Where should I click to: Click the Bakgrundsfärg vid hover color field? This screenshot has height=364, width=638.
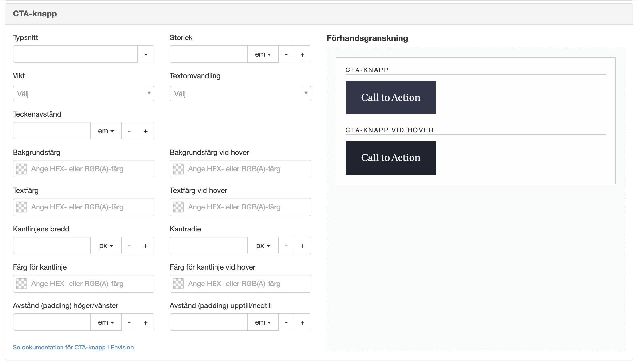tap(240, 169)
